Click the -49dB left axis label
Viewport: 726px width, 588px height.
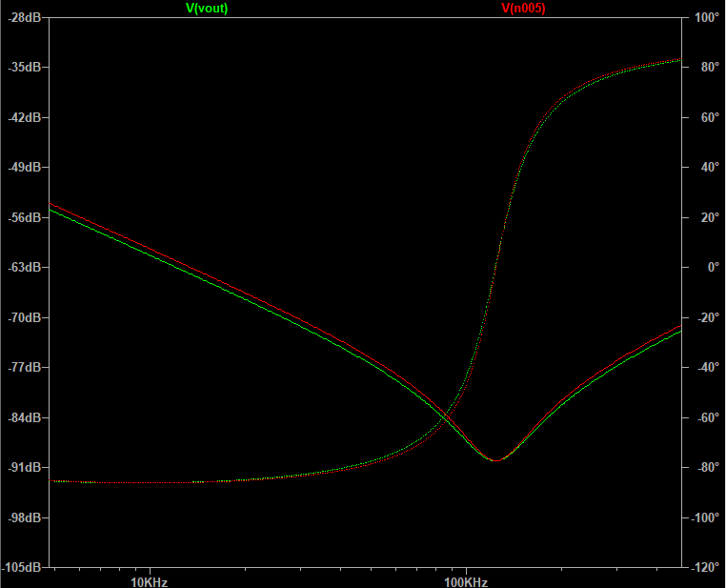(25, 167)
